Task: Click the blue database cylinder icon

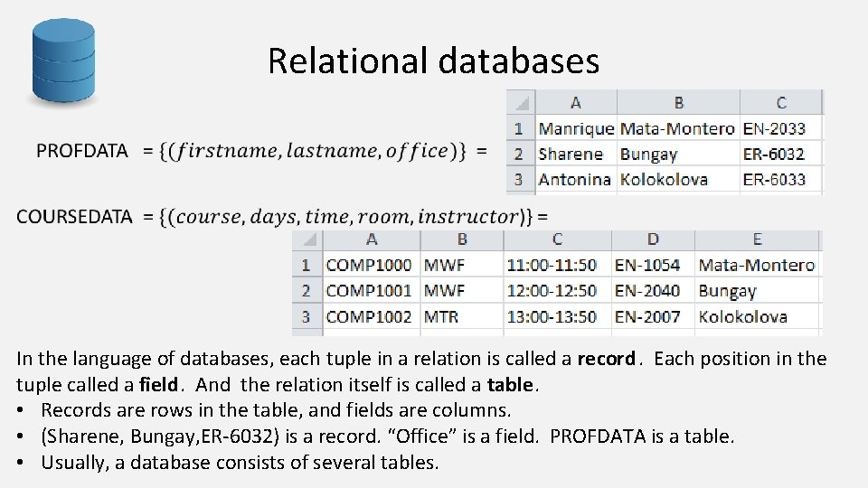Action: pyautogui.click(x=63, y=61)
